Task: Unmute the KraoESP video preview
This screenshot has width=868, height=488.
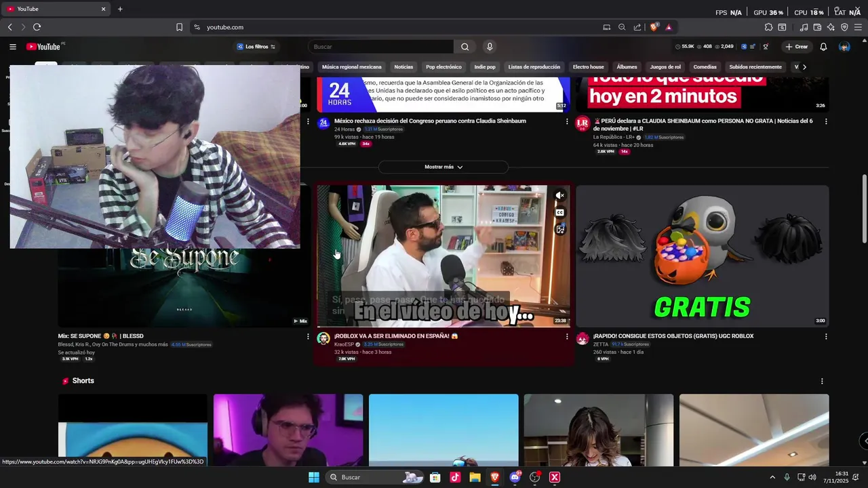Action: (x=560, y=195)
